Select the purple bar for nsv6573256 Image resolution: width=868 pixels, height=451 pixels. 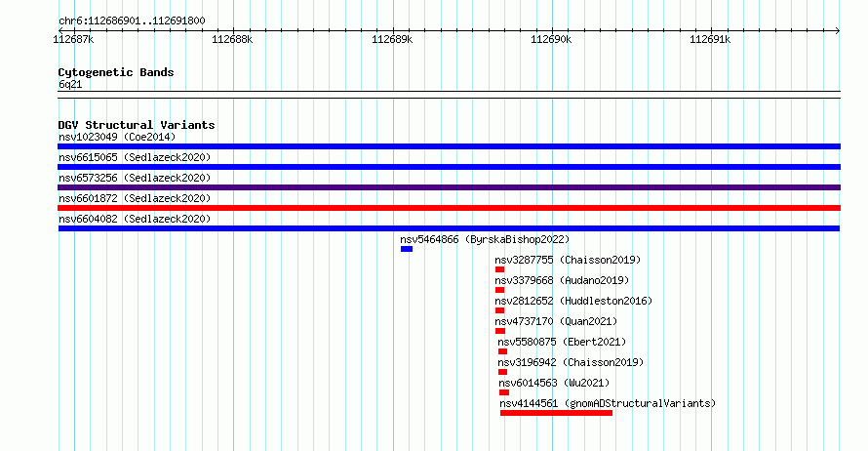[x=449, y=187]
